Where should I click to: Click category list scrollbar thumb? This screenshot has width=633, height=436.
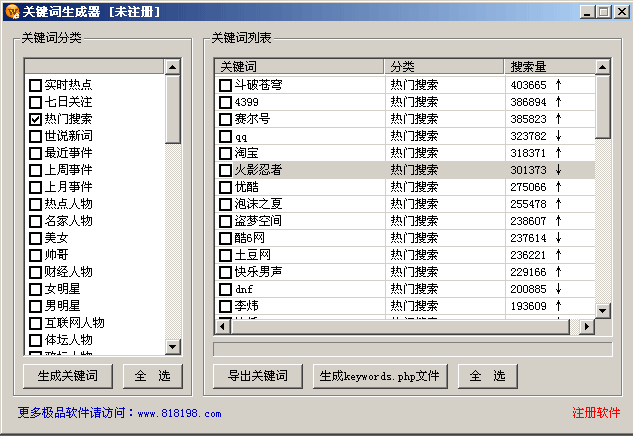(x=173, y=109)
